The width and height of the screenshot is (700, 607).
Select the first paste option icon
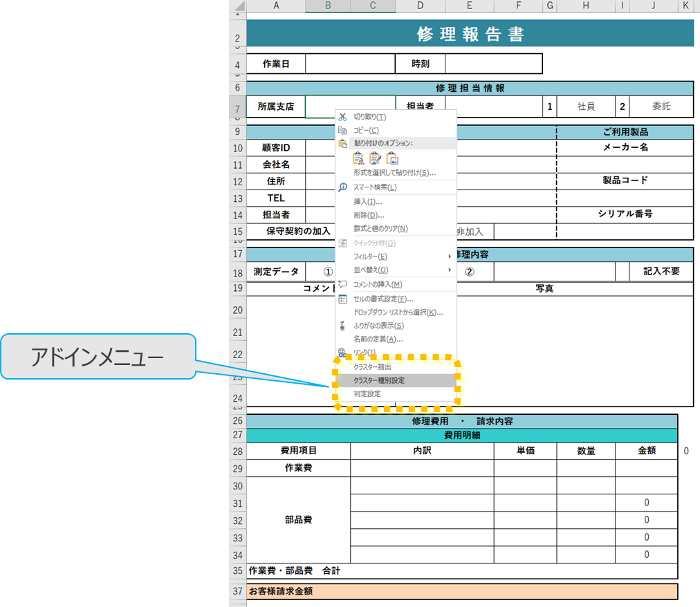click(359, 158)
